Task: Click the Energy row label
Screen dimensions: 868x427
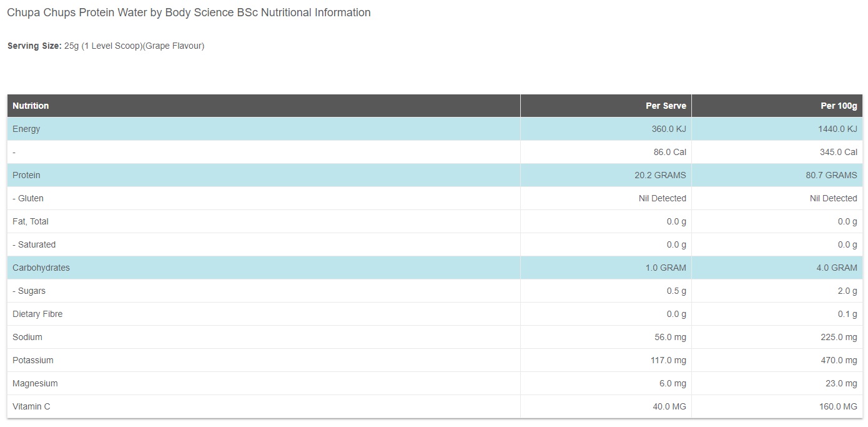Action: pos(26,129)
